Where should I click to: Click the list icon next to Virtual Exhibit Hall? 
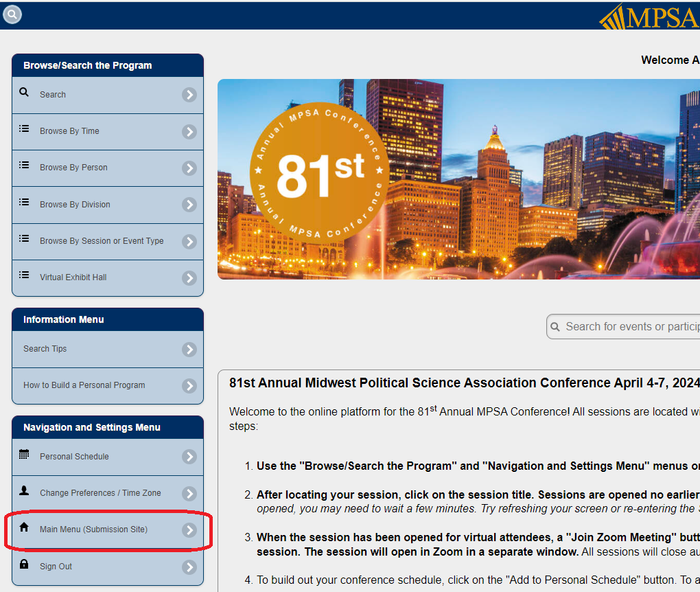click(24, 275)
